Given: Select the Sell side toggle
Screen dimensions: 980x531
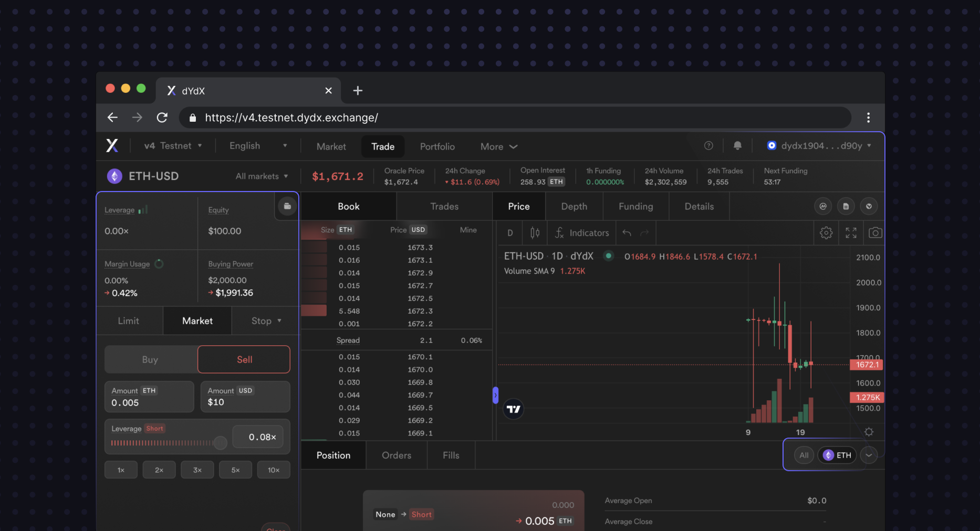Looking at the screenshot, I should 244,359.
